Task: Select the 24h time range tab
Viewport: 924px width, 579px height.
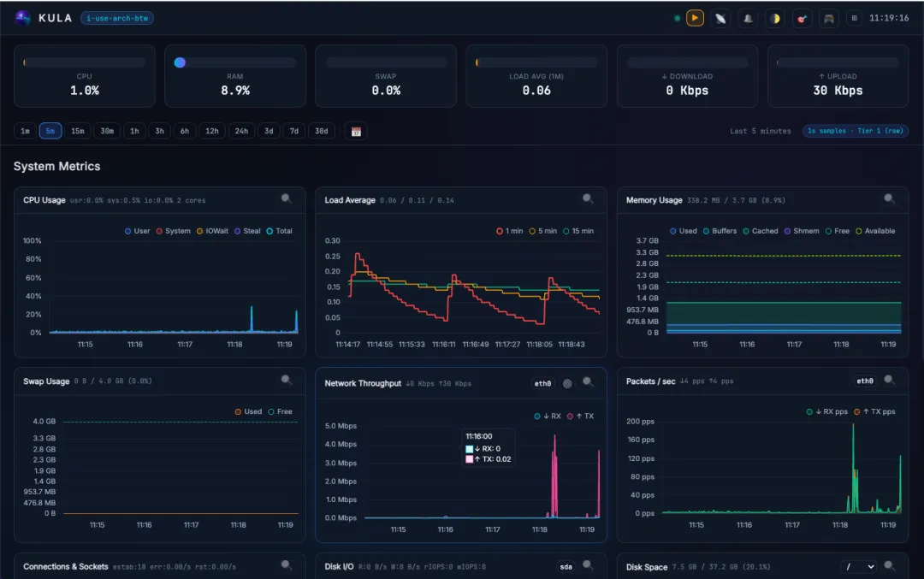Action: coord(241,131)
